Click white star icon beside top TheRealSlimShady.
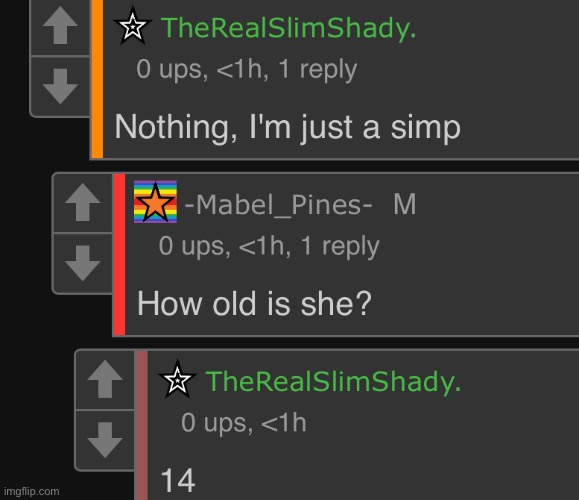The image size is (579, 500). 133,26
